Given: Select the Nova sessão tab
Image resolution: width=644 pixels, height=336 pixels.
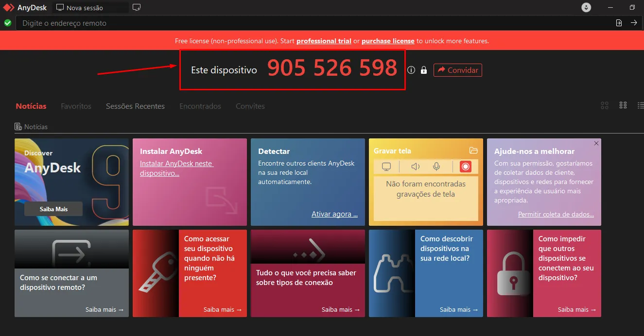Looking at the screenshot, I should 90,8.
